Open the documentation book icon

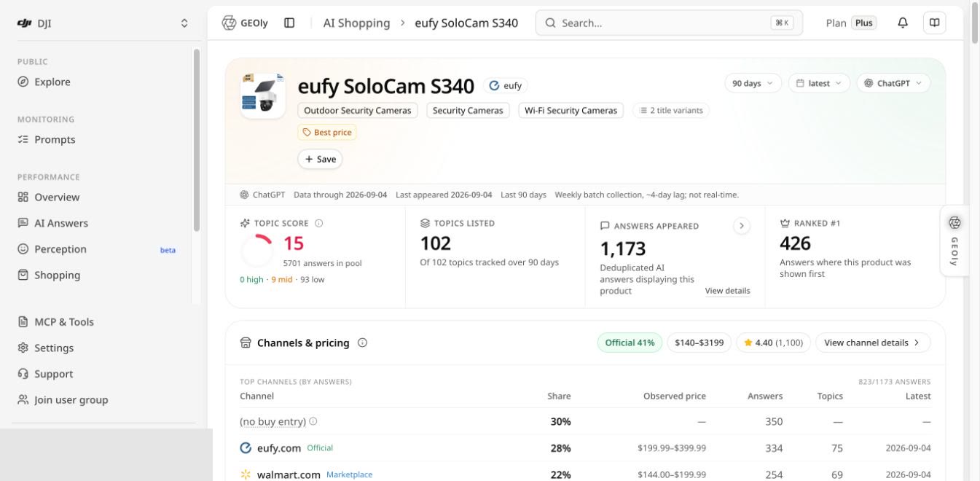(934, 23)
